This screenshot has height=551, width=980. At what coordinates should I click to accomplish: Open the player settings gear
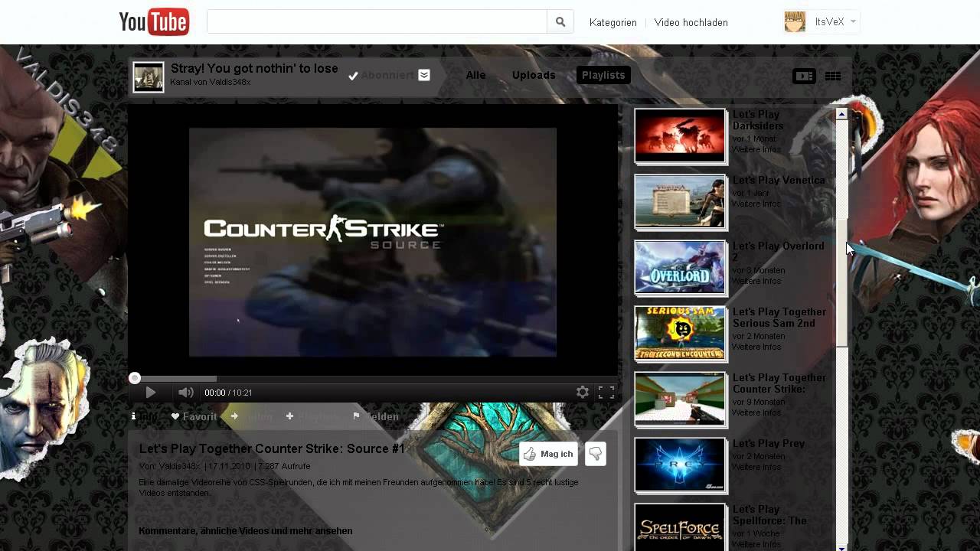tap(583, 393)
